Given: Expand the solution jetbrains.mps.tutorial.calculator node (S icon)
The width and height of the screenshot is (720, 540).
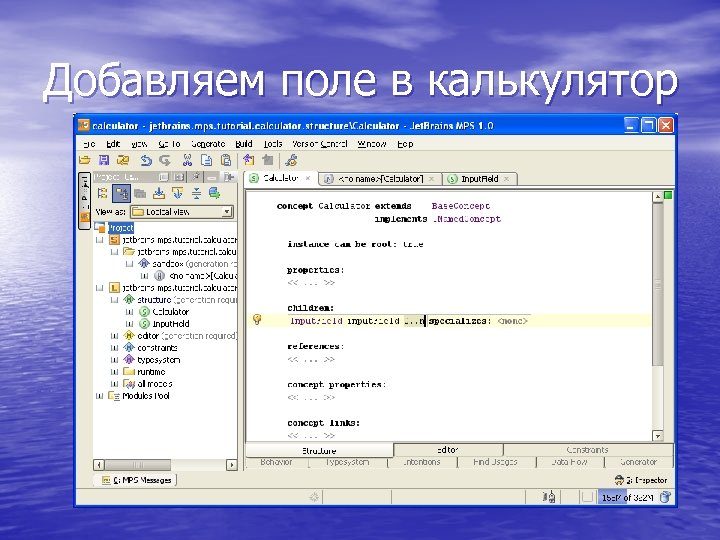Looking at the screenshot, I should click(x=100, y=240).
